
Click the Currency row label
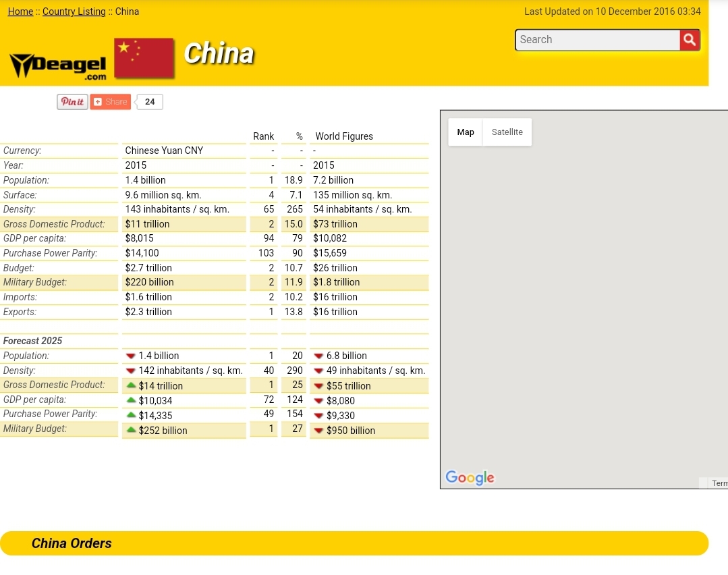pos(22,150)
